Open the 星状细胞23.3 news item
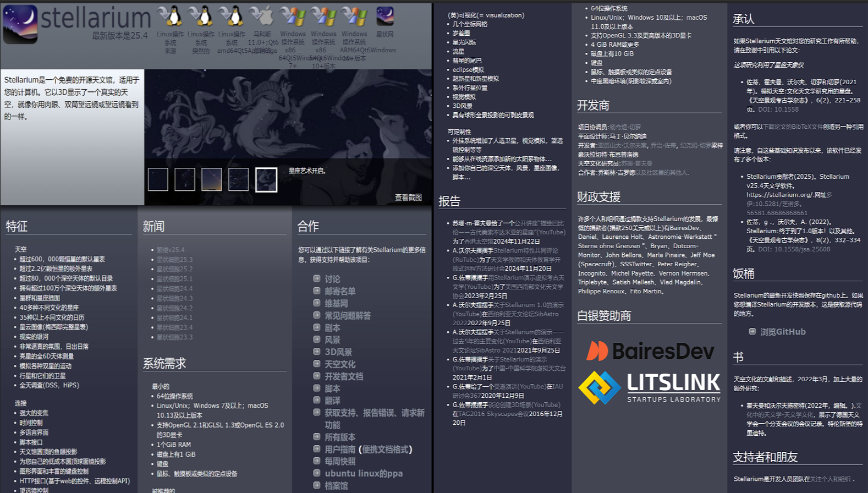 174,337
